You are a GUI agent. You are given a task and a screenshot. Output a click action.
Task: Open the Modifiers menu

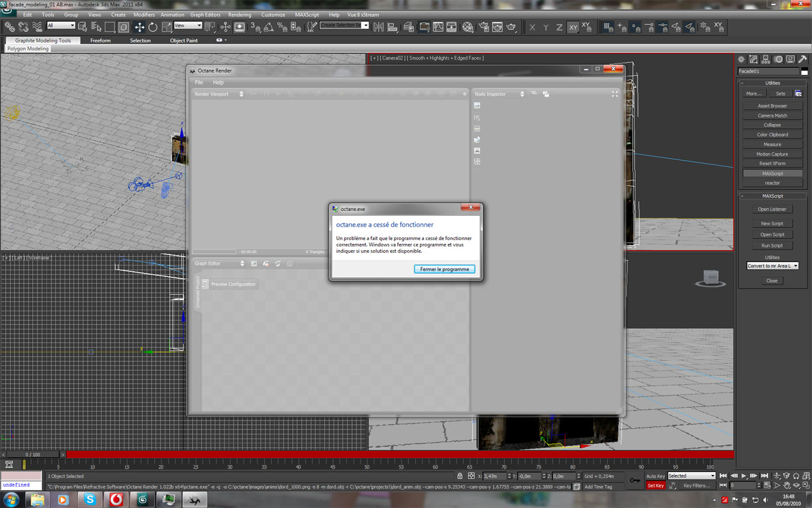click(x=144, y=15)
